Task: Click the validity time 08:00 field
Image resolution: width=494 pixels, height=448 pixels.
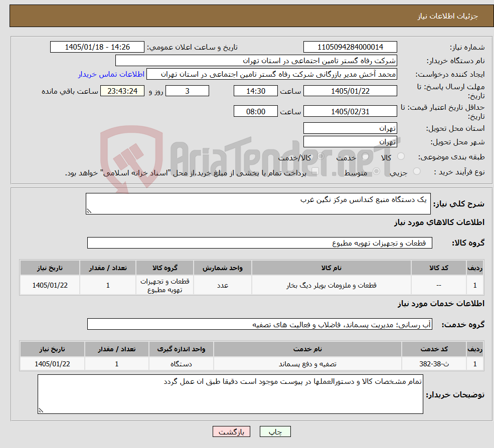Action: click(255, 111)
